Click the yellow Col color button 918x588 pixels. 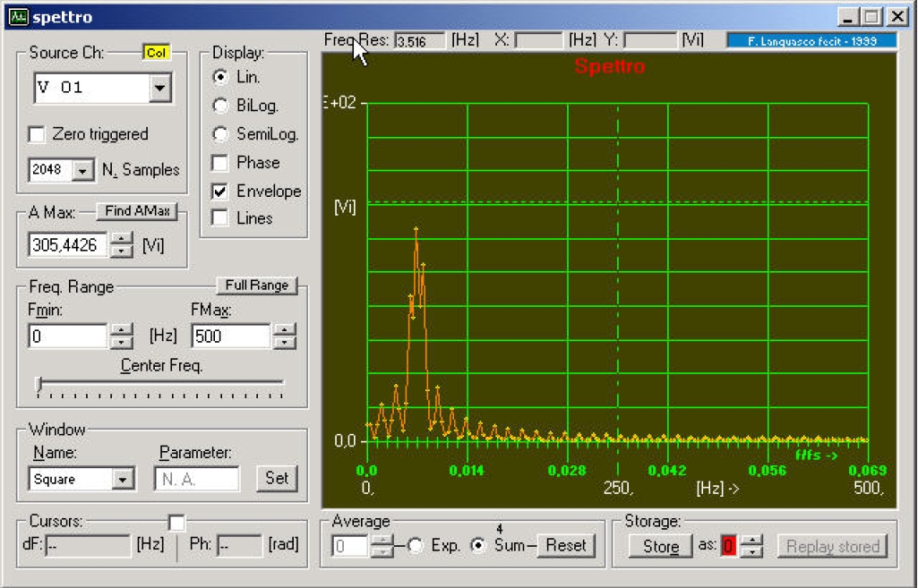(x=157, y=53)
